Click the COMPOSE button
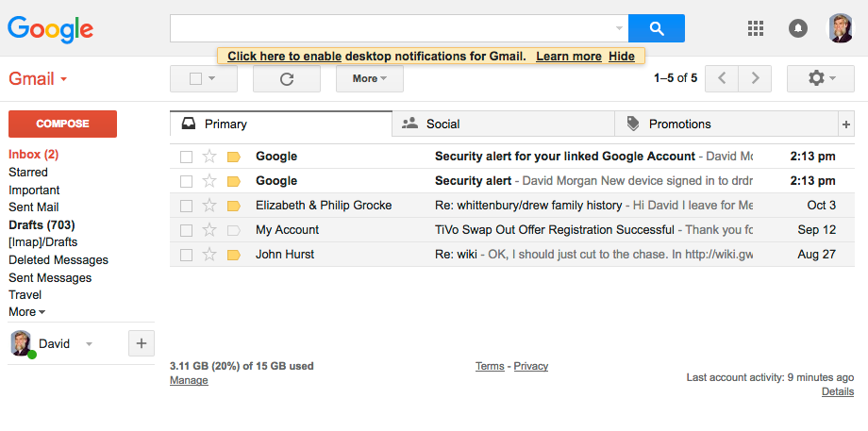Screen dimensions: 868x431 tap(62, 124)
